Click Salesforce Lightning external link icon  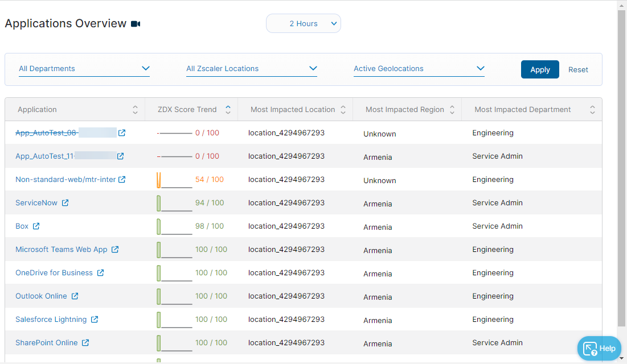coord(95,320)
